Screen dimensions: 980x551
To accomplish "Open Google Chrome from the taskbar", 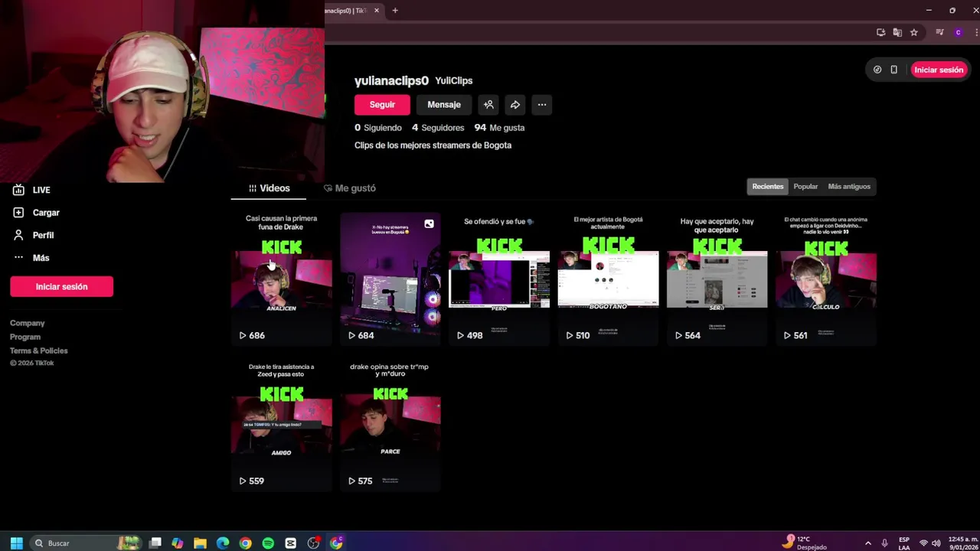I will click(245, 543).
